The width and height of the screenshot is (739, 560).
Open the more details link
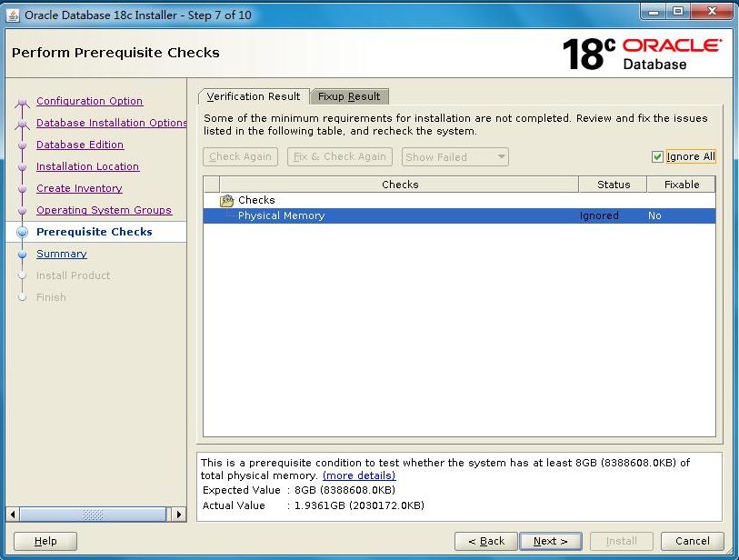click(359, 475)
